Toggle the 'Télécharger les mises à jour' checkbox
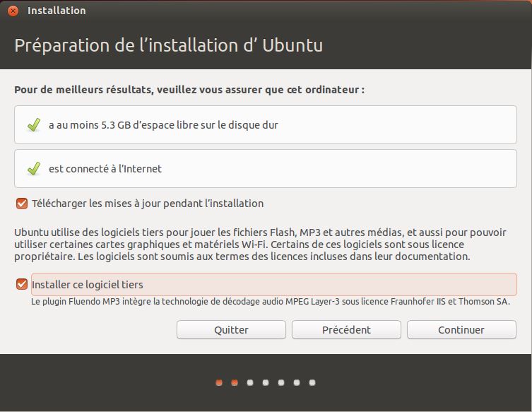 pyautogui.click(x=22, y=204)
